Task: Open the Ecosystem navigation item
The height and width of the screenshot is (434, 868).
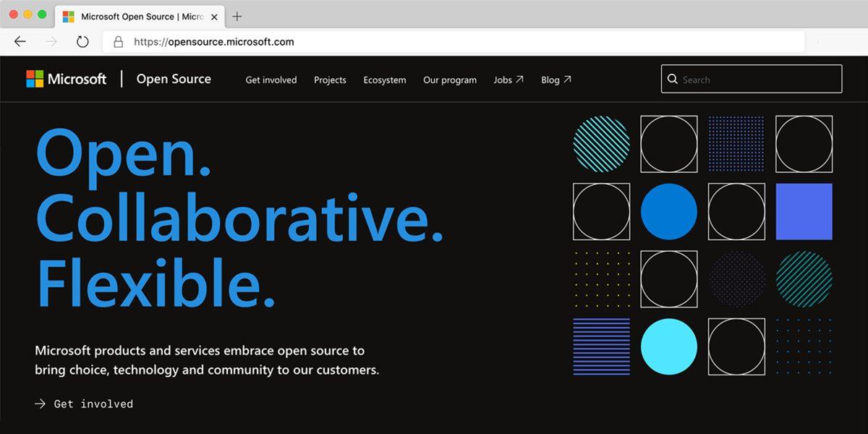Action: coord(385,80)
